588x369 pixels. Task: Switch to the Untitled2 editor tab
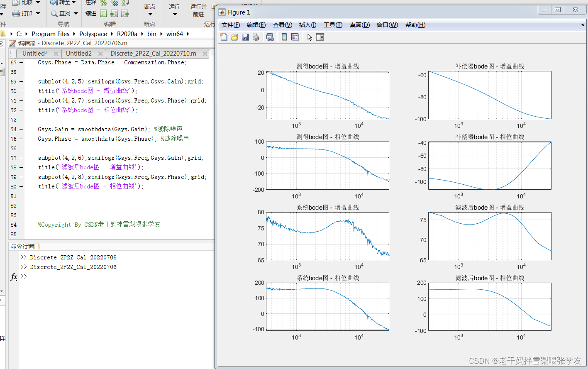point(79,54)
